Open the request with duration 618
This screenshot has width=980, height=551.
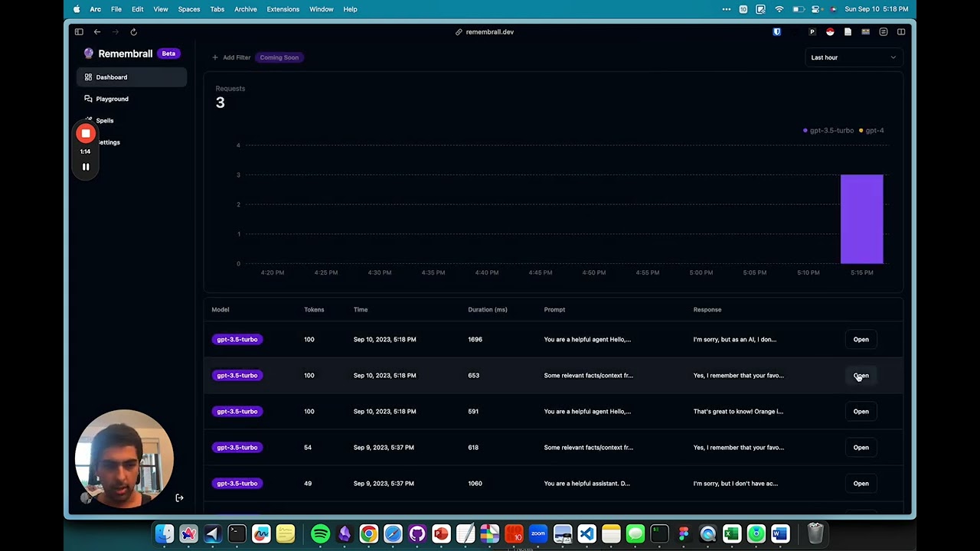861,448
